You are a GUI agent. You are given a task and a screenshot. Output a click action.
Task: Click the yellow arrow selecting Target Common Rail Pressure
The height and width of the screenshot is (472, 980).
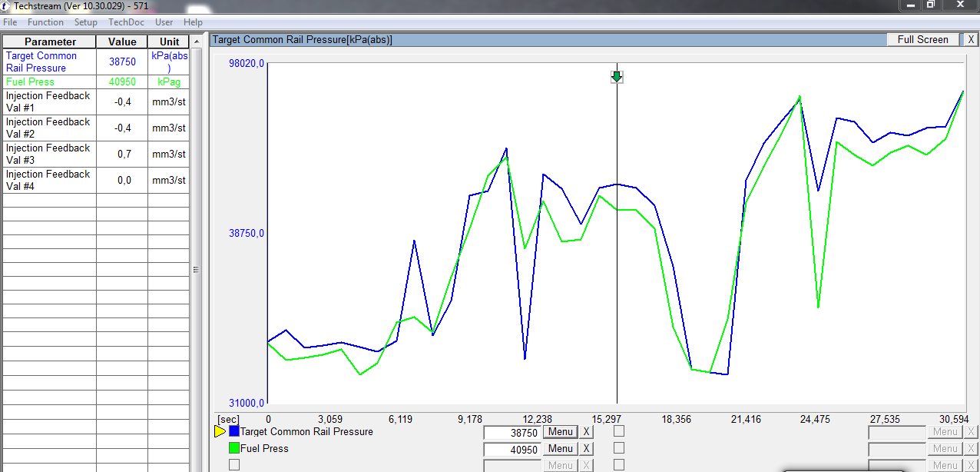(x=220, y=432)
